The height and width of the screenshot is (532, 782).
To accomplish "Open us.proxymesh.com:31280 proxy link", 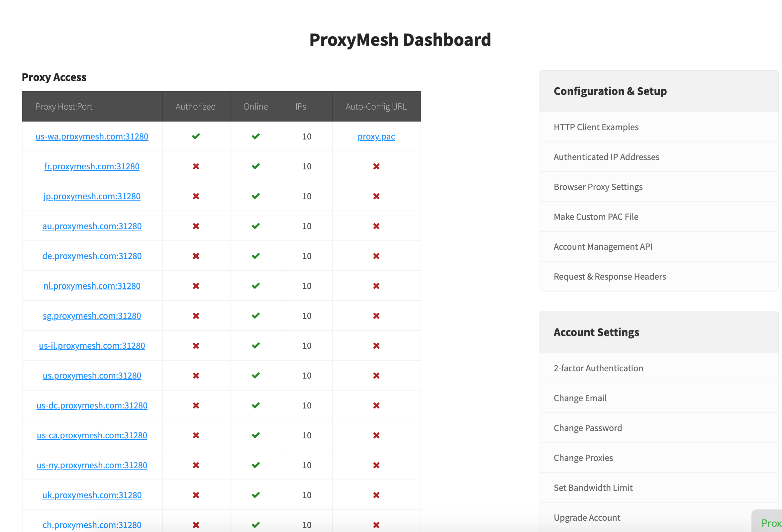I will coord(92,376).
